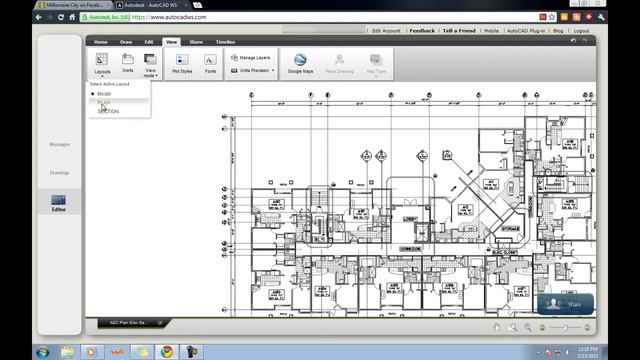This screenshot has width=640, height=360.
Task: Bookmark page with star icon
Action: click(x=552, y=17)
